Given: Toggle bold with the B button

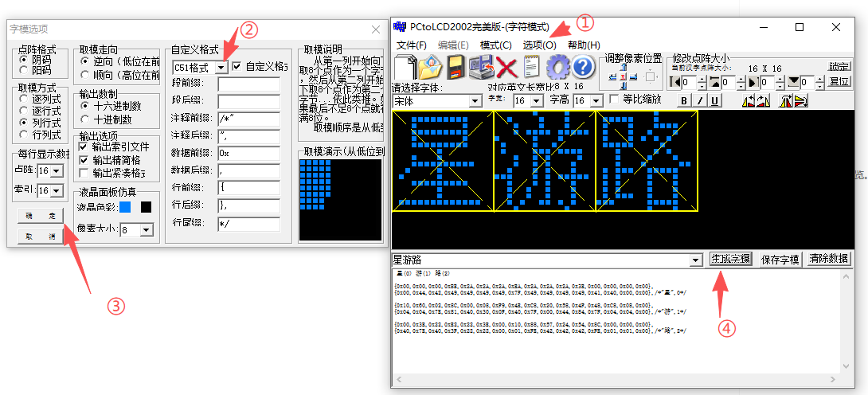Looking at the screenshot, I should click(684, 100).
